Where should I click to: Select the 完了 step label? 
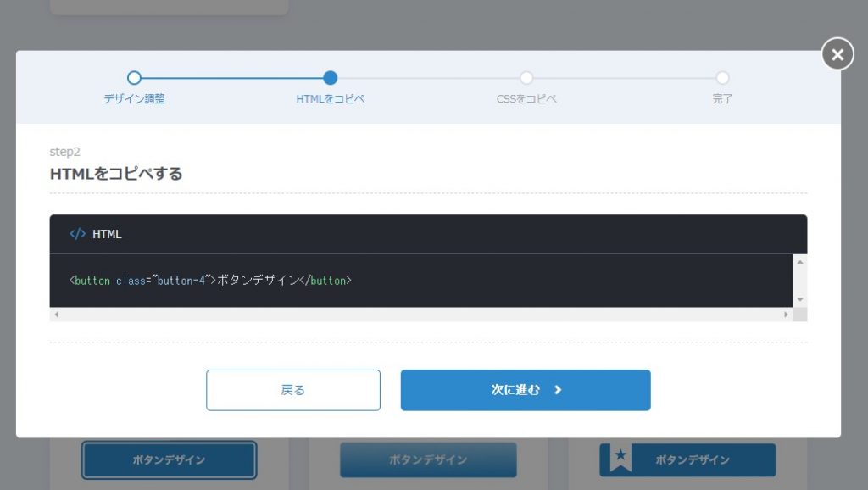(721, 99)
